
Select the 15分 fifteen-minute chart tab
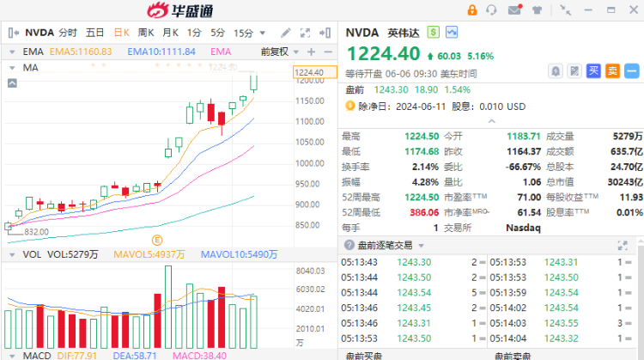click(x=244, y=33)
